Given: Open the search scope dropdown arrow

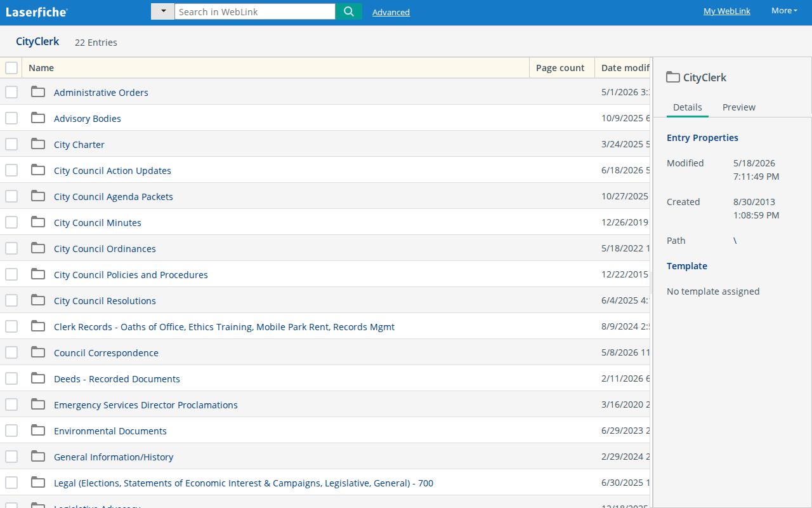Looking at the screenshot, I should 163,11.
